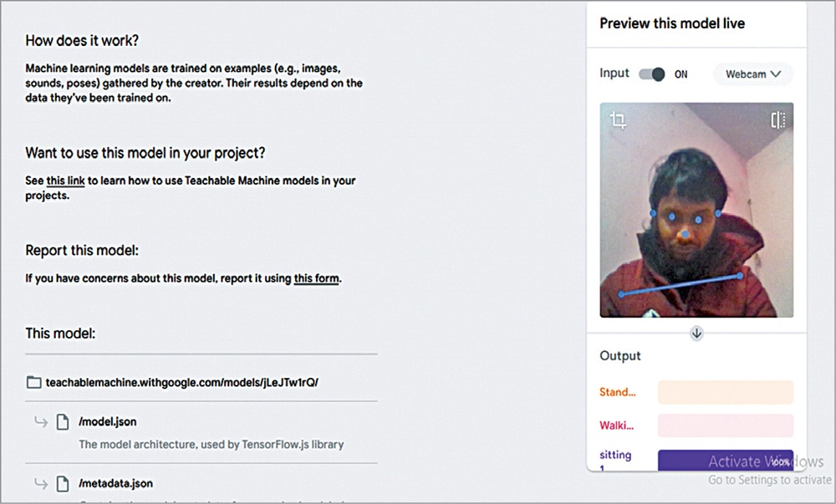Select the /metadata.json file entry
Screen dimensions: 836x504
[115, 483]
